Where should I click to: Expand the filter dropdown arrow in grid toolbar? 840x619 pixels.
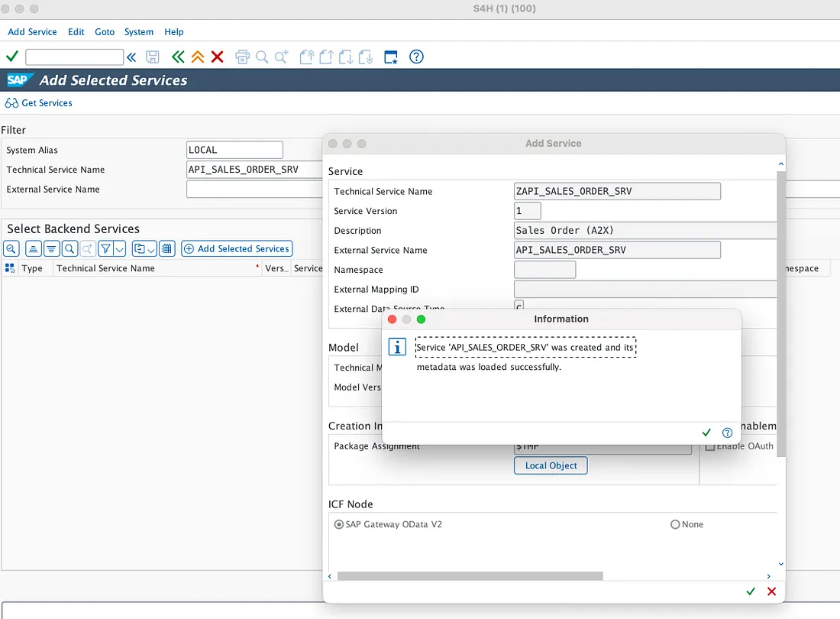[119, 248]
